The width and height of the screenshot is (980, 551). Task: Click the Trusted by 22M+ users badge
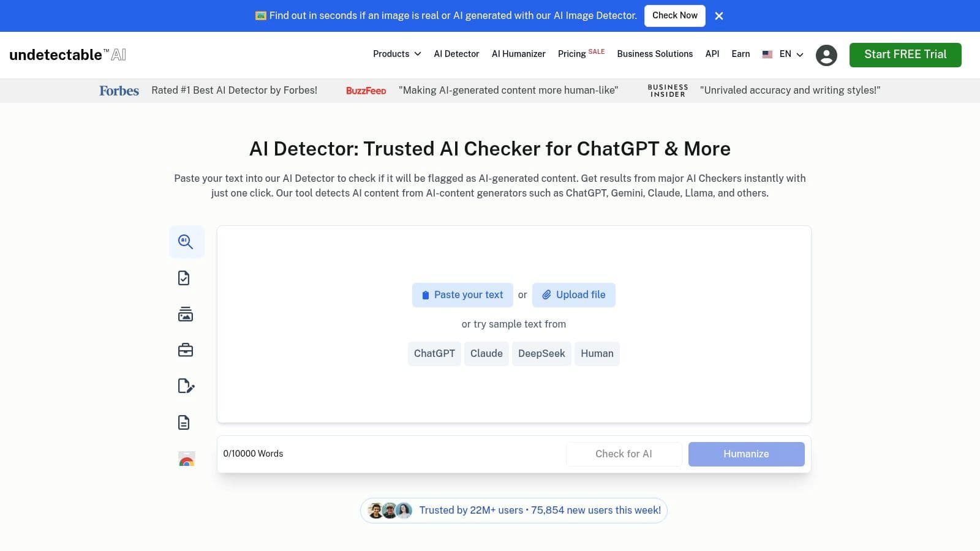pos(514,511)
